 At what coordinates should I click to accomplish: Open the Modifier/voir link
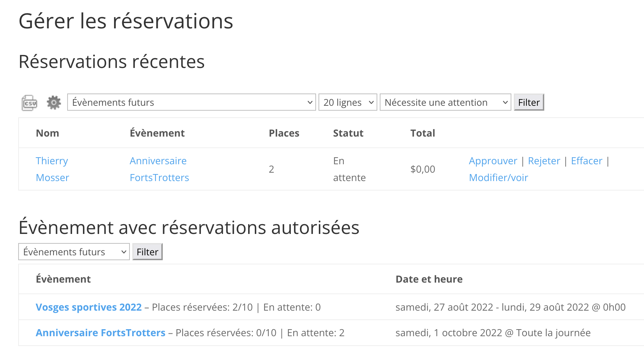pos(498,178)
